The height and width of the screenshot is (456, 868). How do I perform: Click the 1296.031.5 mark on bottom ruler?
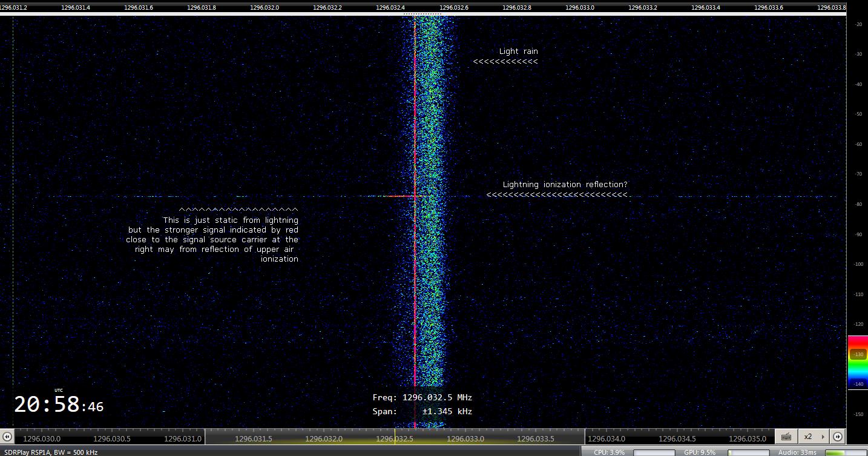pyautogui.click(x=253, y=438)
